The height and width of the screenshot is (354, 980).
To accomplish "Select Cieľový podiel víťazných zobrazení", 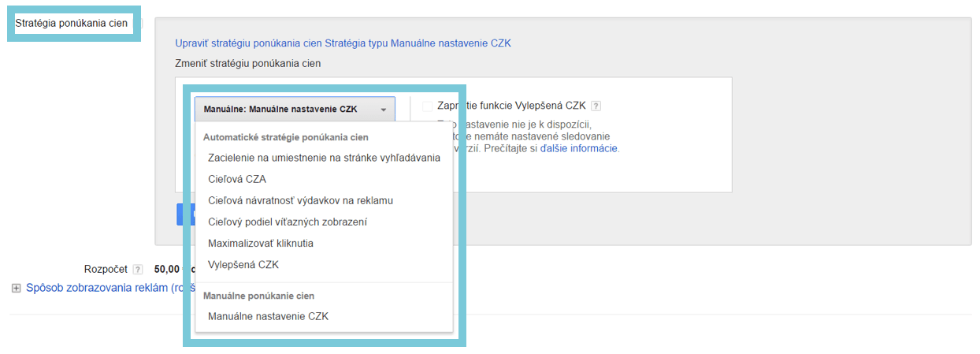I will 287,222.
